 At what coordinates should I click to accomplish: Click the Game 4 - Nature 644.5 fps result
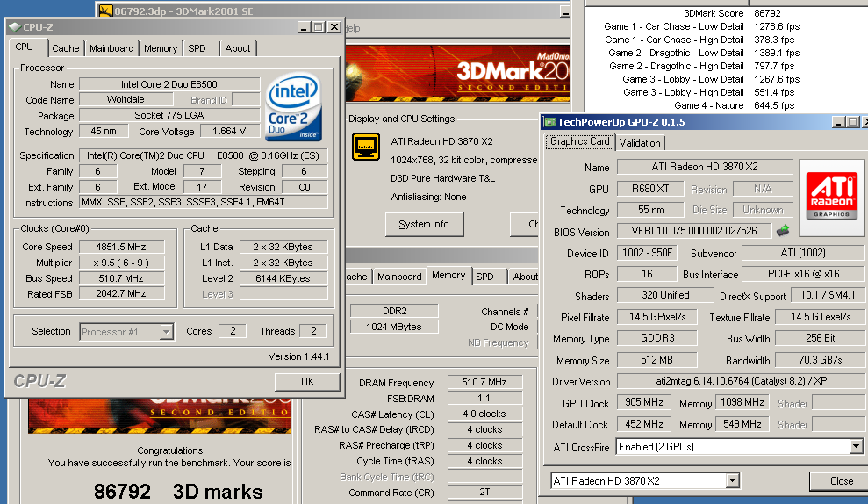tap(735, 105)
